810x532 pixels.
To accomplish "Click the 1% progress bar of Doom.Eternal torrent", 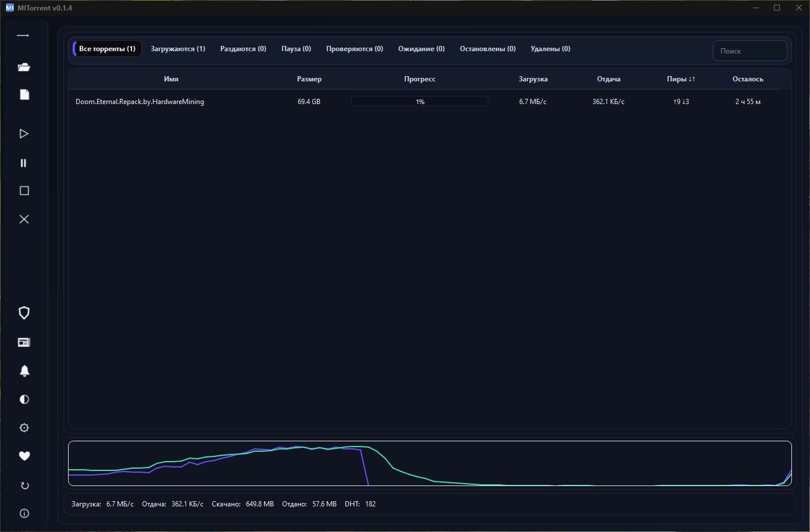I will coord(419,102).
